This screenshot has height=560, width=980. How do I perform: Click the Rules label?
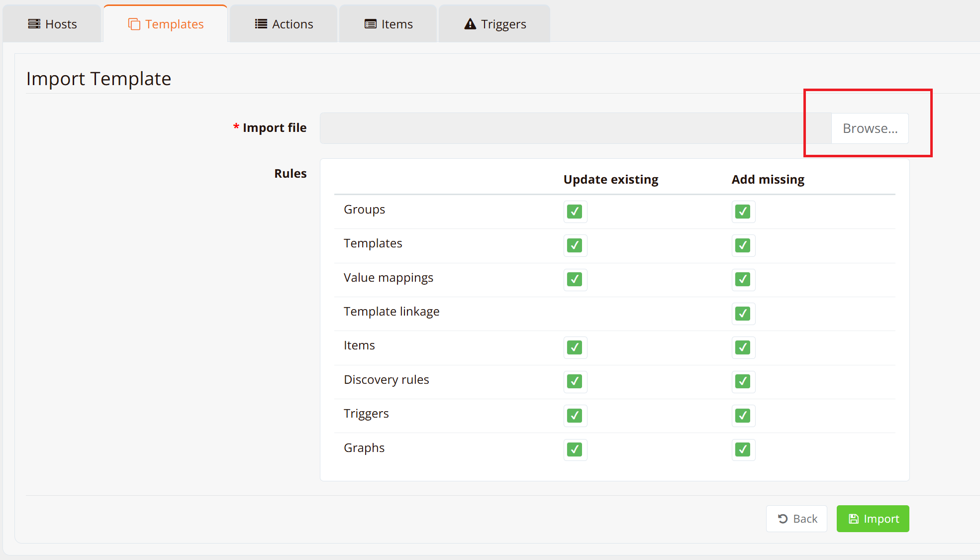tap(291, 173)
